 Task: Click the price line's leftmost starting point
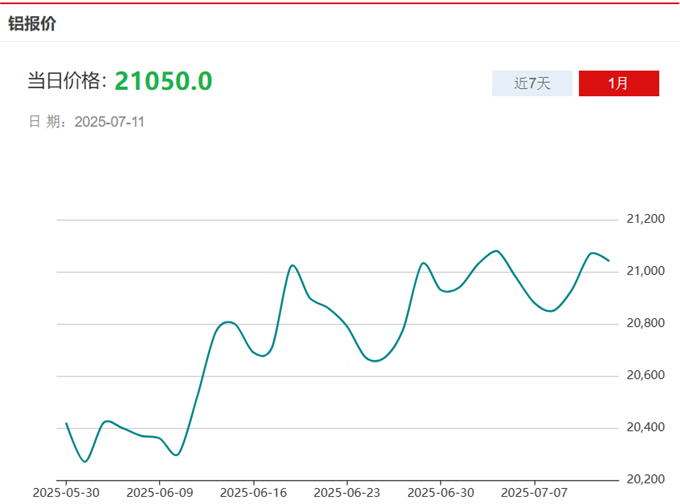coord(66,423)
